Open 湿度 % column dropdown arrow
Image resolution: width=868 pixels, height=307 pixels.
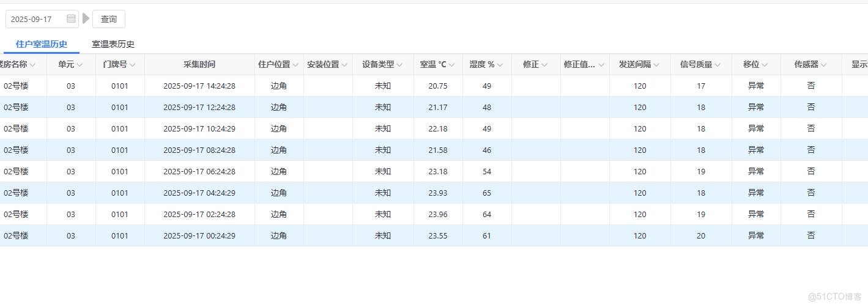(x=500, y=65)
